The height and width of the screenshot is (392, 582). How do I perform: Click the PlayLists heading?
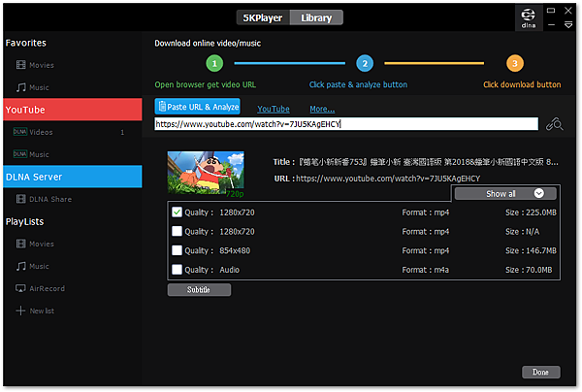24,221
